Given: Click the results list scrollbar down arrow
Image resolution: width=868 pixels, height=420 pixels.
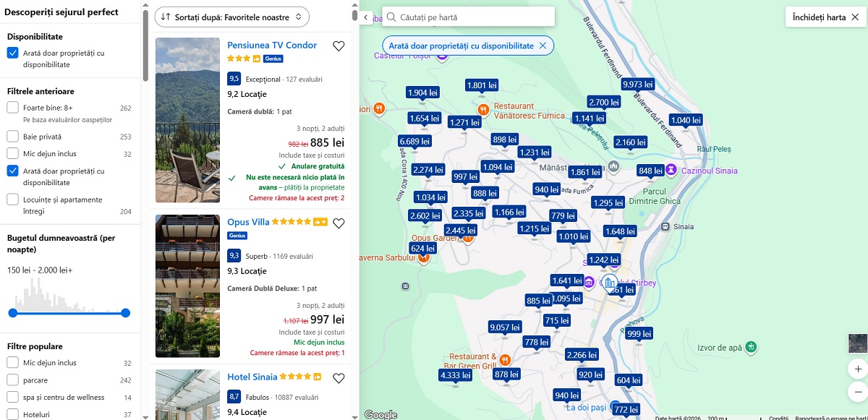Looking at the screenshot, I should pyautogui.click(x=354, y=416).
